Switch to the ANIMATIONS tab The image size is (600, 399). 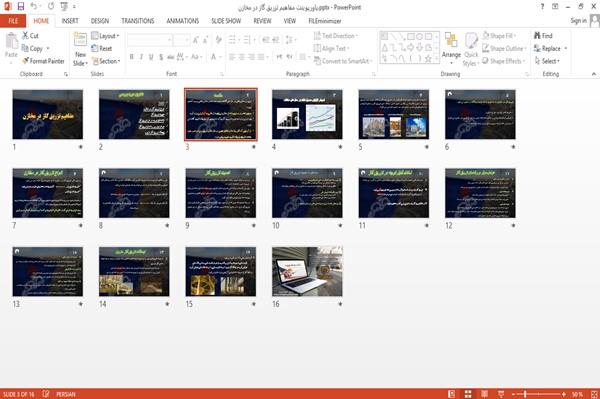tap(183, 21)
